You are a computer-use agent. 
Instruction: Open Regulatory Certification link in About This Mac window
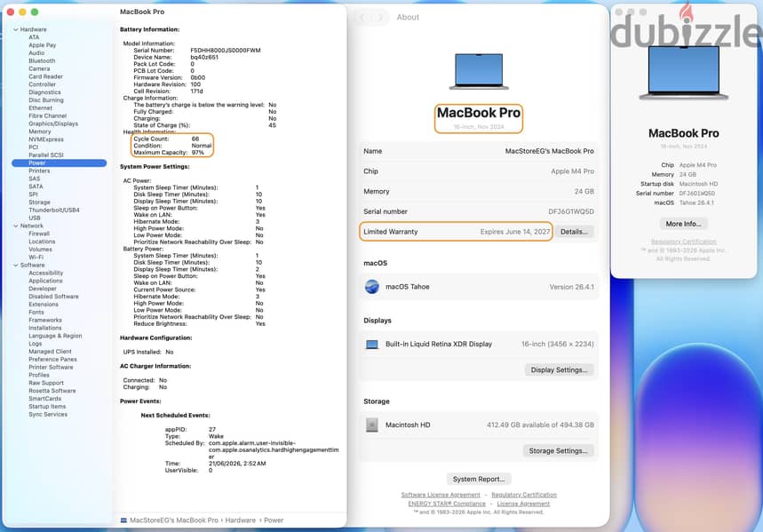point(684,242)
